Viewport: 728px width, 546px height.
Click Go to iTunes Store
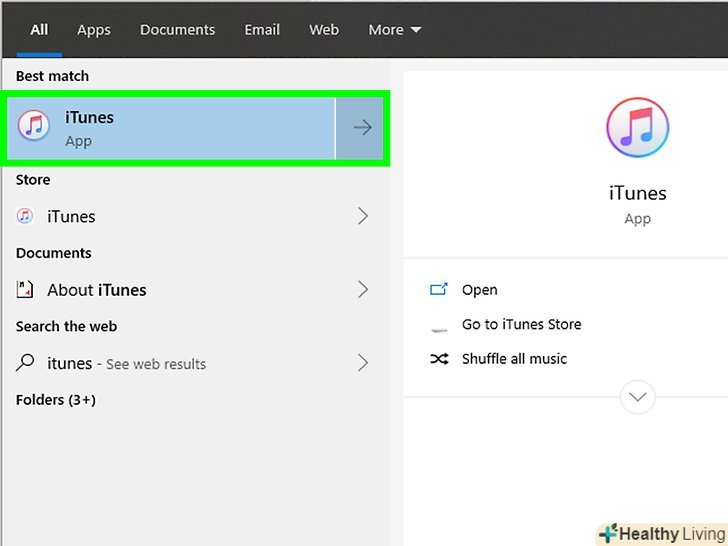click(x=521, y=324)
